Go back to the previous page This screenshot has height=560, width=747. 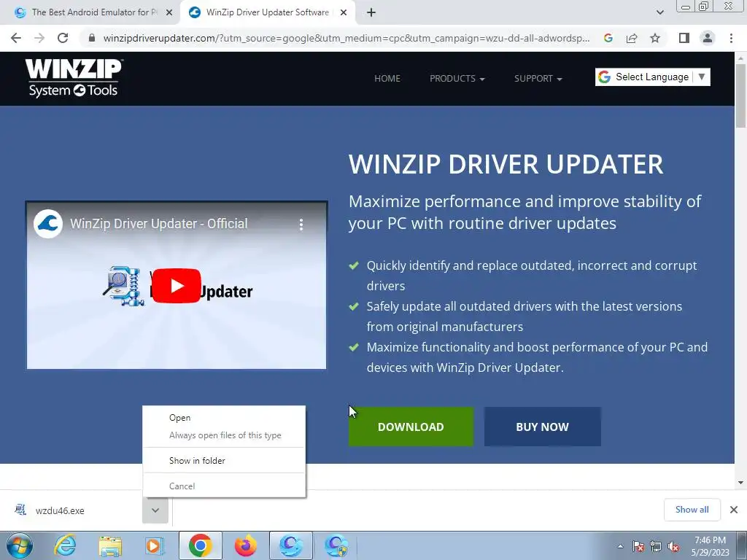coord(16,38)
